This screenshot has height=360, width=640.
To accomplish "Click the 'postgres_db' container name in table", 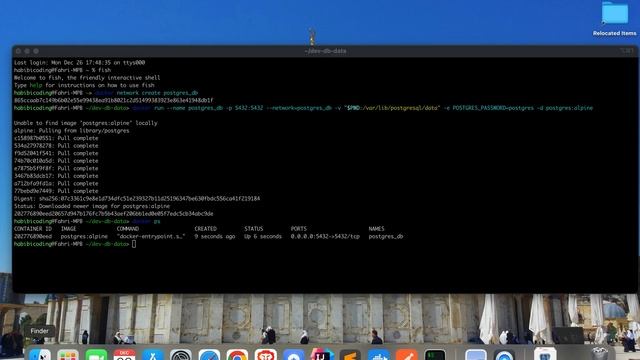I will [x=386, y=236].
